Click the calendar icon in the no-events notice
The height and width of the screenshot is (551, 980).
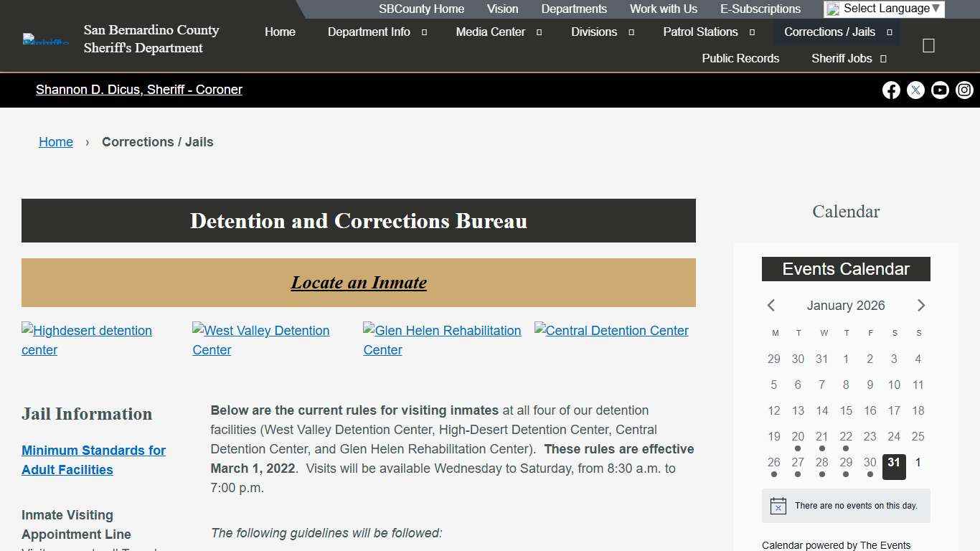pos(777,505)
